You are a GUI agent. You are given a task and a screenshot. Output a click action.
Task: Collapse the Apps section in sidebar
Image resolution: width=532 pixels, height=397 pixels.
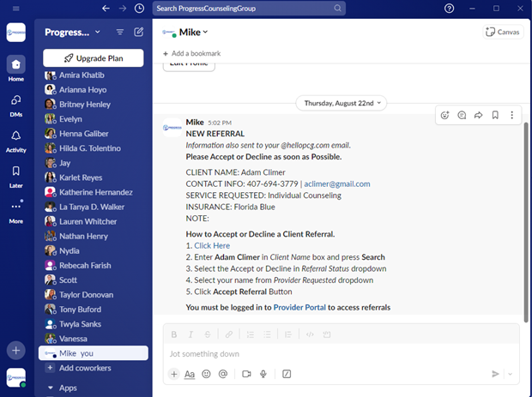pyautogui.click(x=50, y=388)
